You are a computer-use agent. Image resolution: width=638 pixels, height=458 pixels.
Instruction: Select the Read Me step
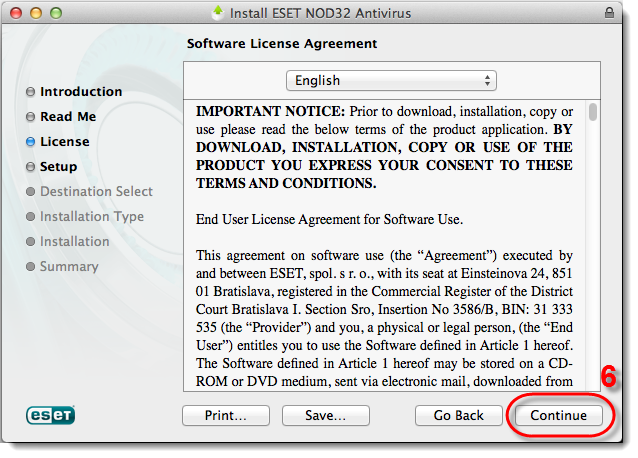68,117
